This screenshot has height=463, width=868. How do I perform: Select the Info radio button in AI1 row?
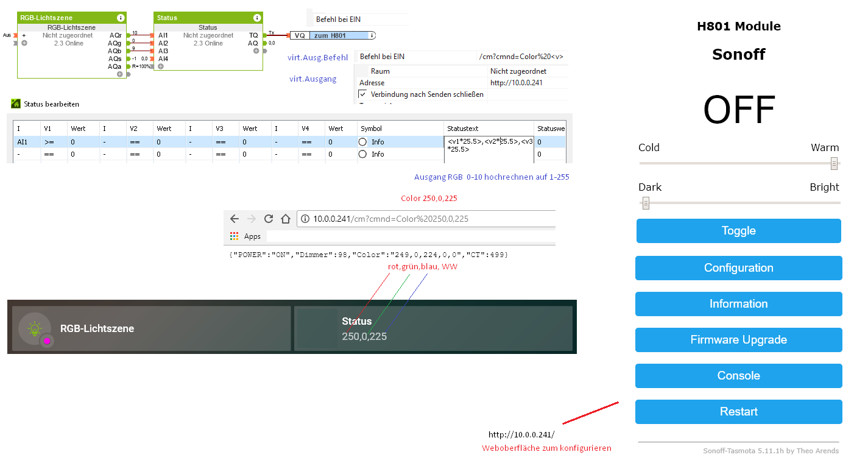click(x=363, y=142)
